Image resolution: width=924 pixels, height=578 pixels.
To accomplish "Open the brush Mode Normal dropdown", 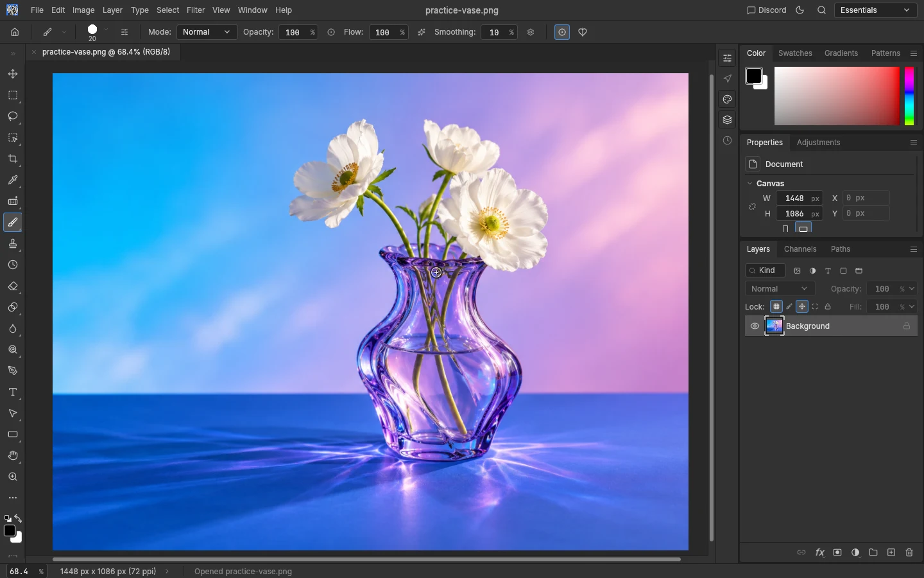I will (x=207, y=32).
